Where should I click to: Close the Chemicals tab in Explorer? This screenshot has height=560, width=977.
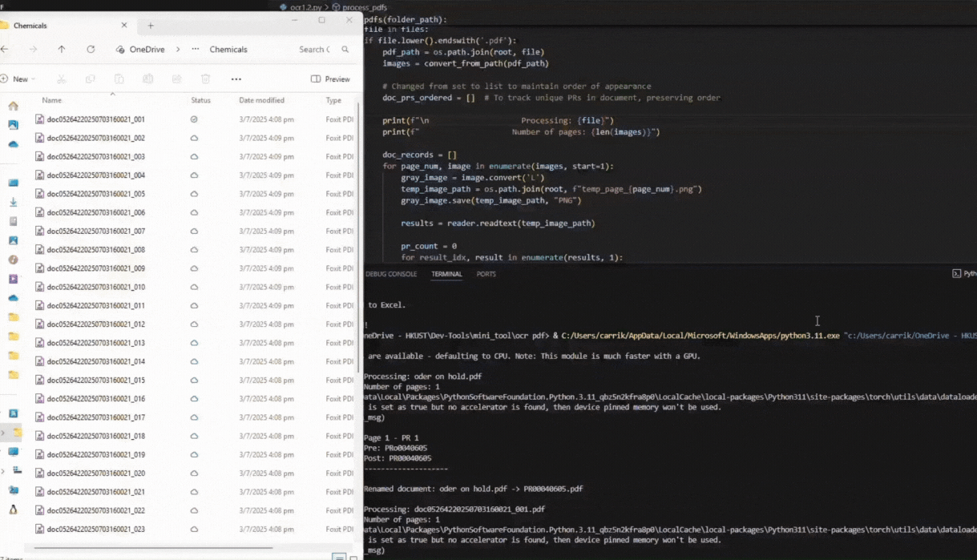click(x=123, y=26)
